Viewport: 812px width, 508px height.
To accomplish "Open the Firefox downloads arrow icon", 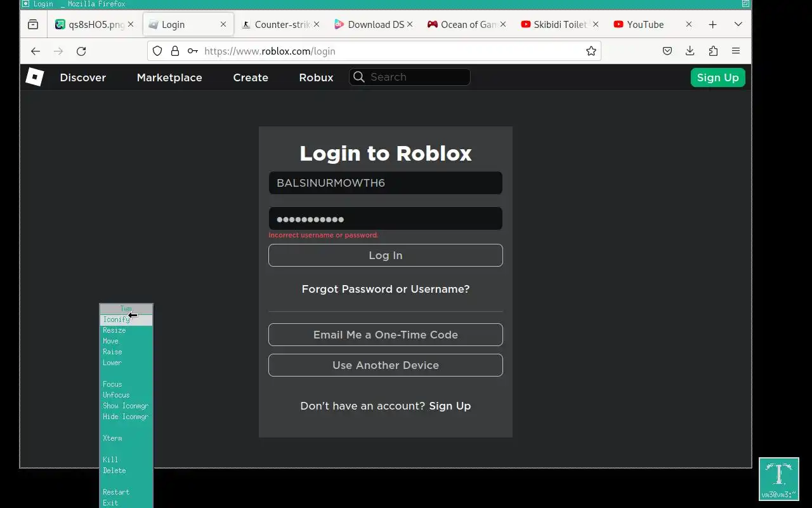I will (690, 51).
